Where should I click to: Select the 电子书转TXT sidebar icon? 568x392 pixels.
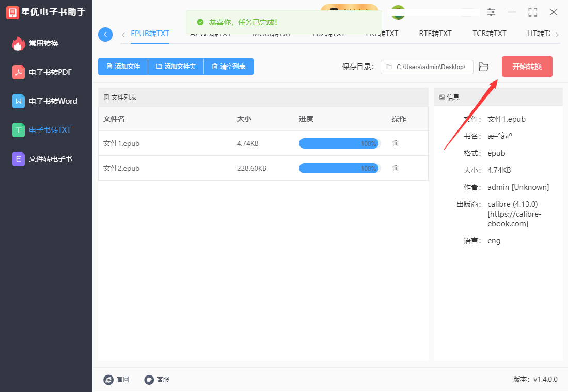coord(19,130)
